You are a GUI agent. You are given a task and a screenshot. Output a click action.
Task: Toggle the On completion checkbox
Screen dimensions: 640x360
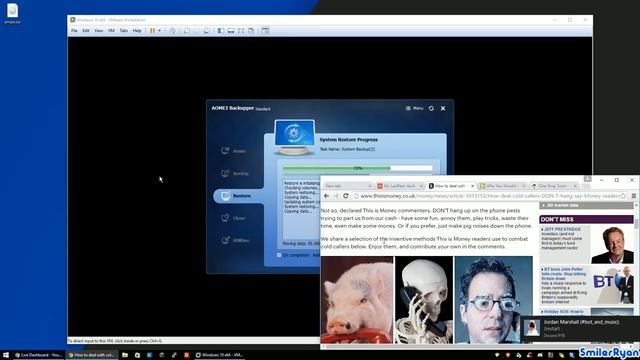tap(279, 255)
